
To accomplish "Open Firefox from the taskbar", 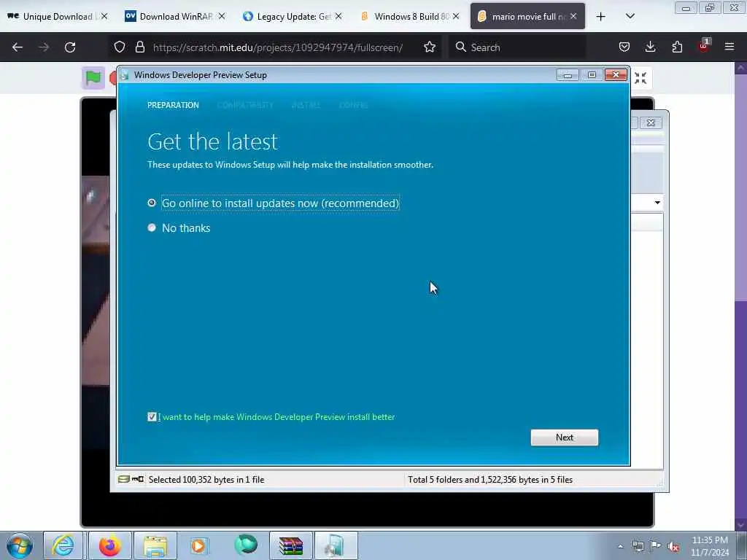I will tap(110, 545).
